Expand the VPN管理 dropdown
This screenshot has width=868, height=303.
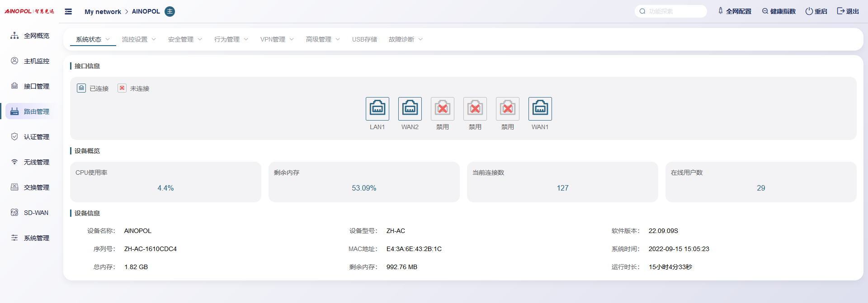277,39
